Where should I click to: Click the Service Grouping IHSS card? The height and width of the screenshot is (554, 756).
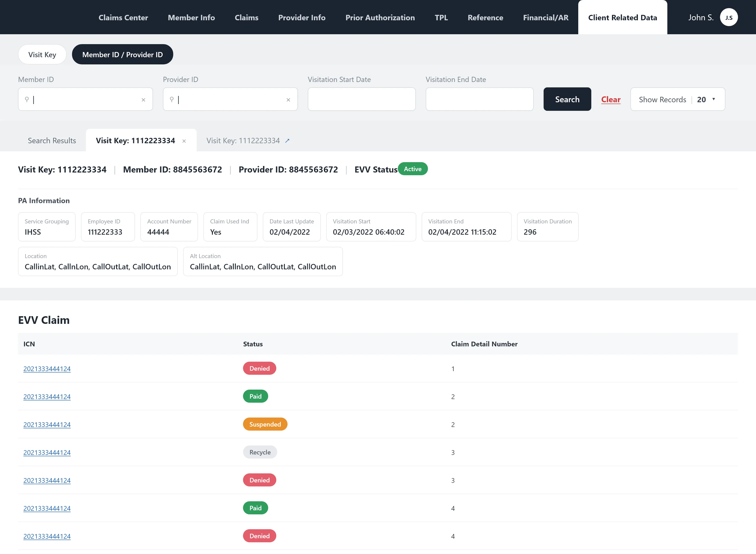[47, 227]
